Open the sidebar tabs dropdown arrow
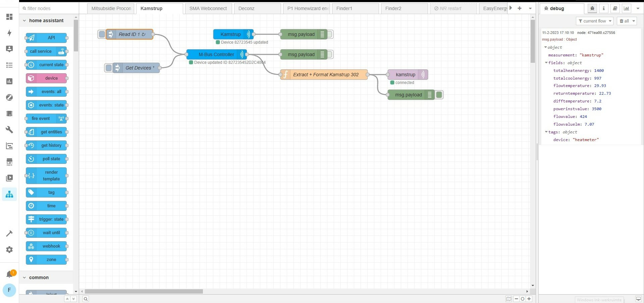The height and width of the screenshot is (303, 644). click(x=638, y=8)
